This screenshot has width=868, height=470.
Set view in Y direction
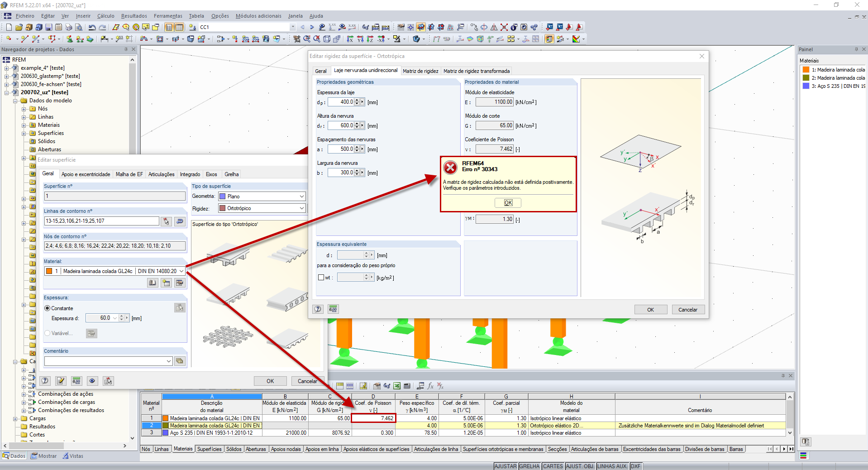pyautogui.click(x=360, y=39)
